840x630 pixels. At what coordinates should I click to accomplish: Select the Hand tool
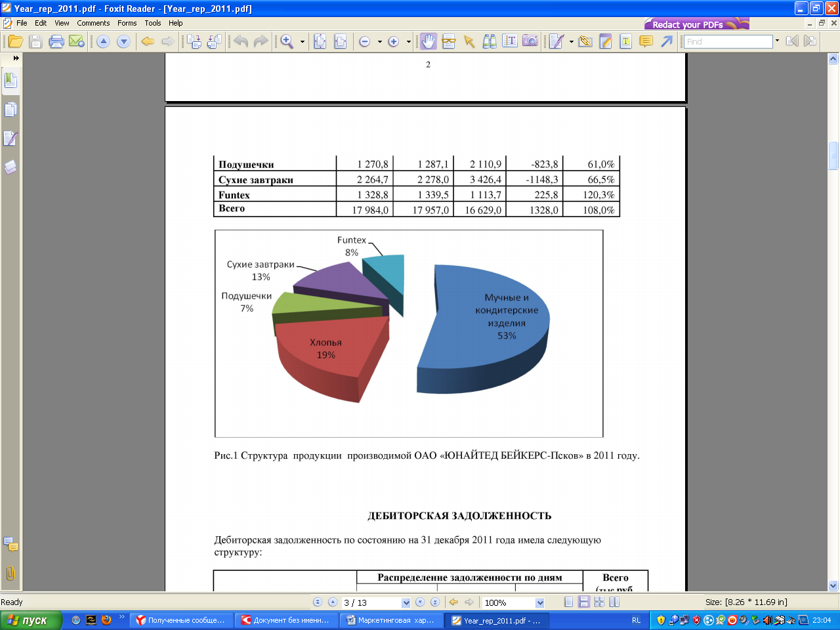pos(428,41)
